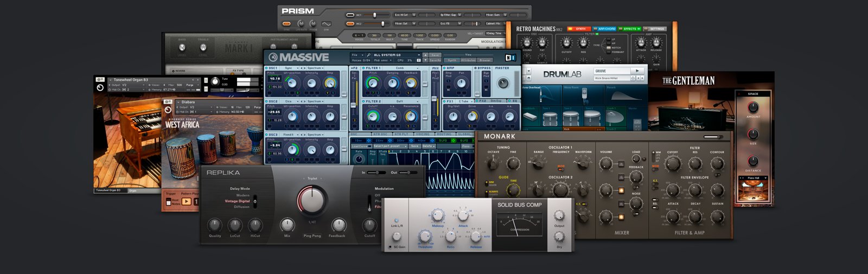Viewport: 868px width, 274px height.
Task: Click the Massive Master volume knob
Action: point(503,83)
